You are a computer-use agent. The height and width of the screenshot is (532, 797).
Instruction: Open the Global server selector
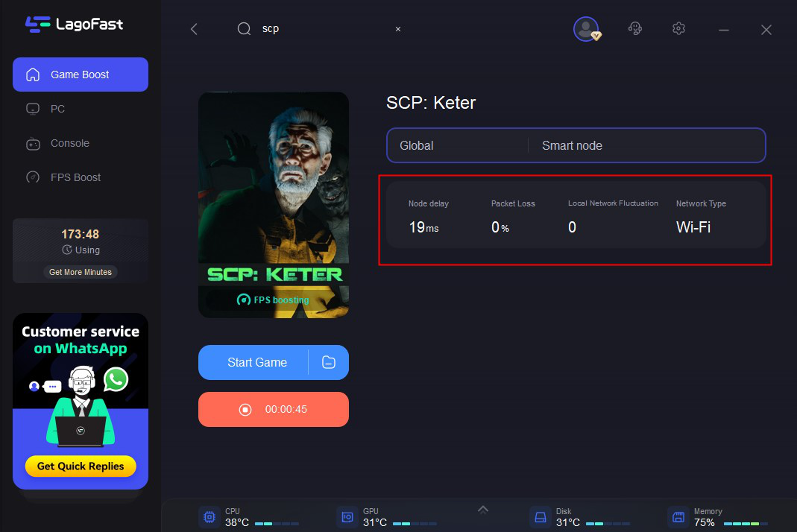click(x=458, y=145)
